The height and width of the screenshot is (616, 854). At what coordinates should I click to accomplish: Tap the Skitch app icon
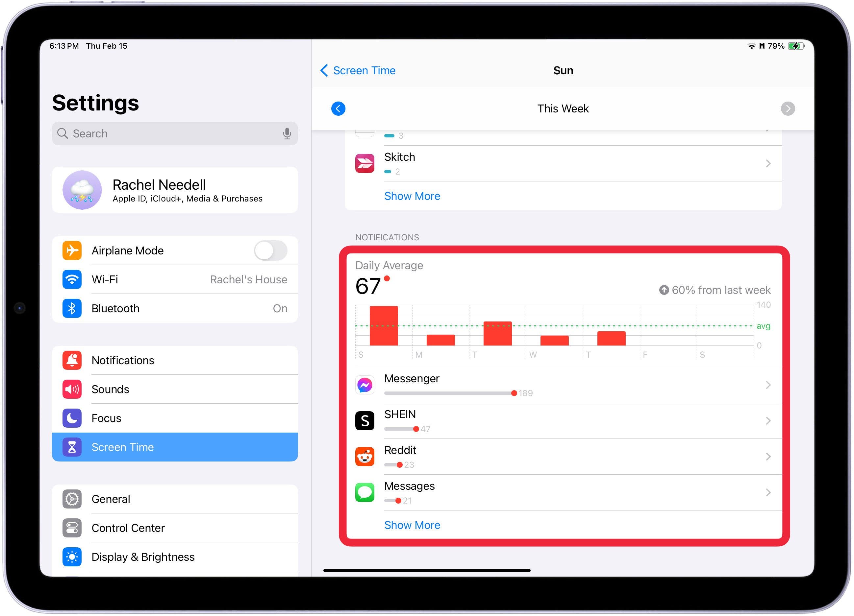pyautogui.click(x=364, y=163)
